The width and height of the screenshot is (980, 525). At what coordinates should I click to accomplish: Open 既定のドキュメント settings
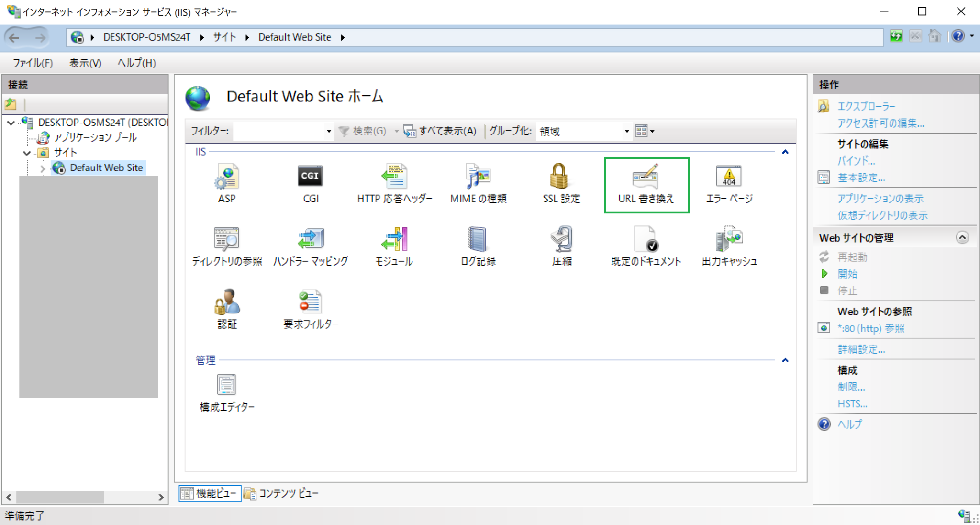click(646, 246)
